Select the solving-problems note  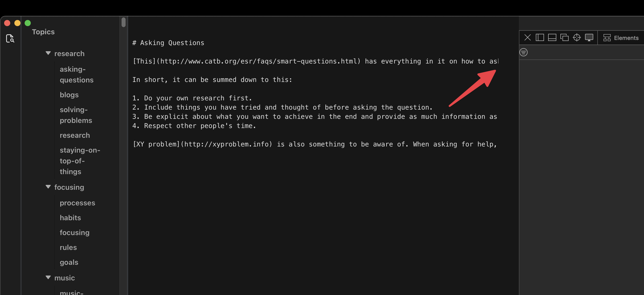76,115
